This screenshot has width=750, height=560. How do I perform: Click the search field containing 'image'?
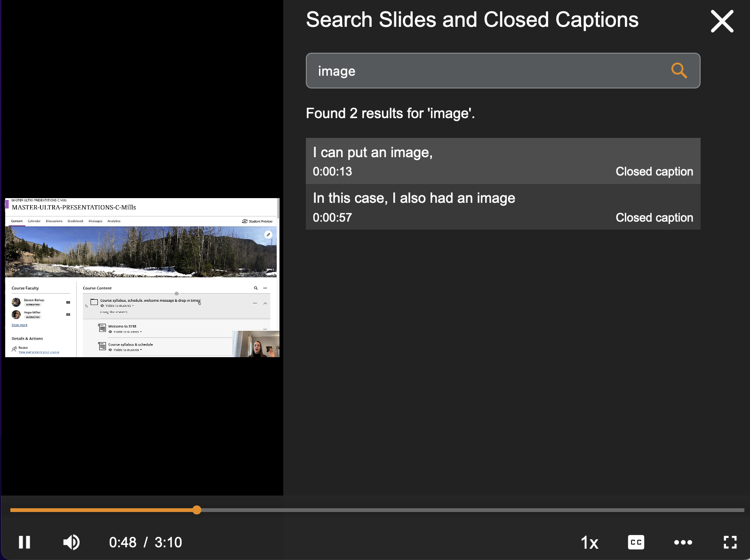tap(485, 71)
